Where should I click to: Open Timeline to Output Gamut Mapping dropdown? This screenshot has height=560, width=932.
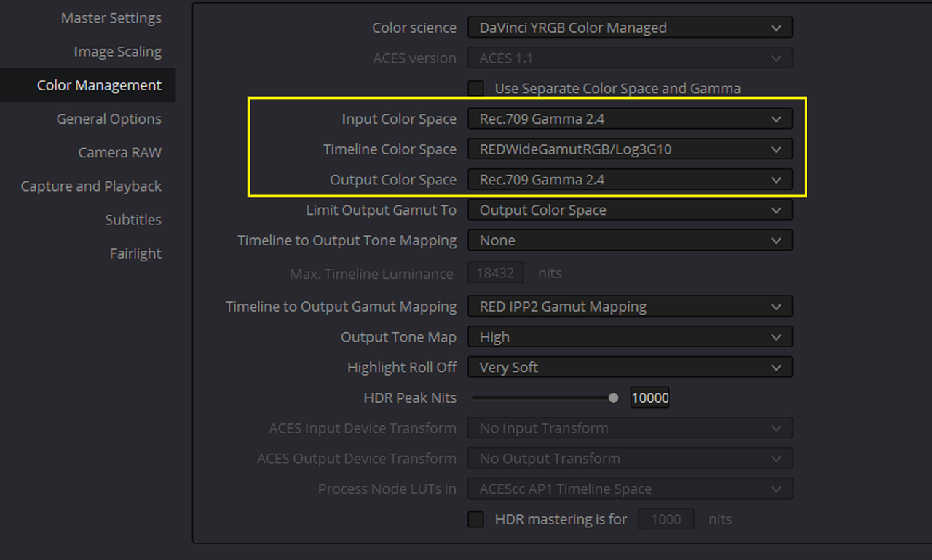click(630, 307)
